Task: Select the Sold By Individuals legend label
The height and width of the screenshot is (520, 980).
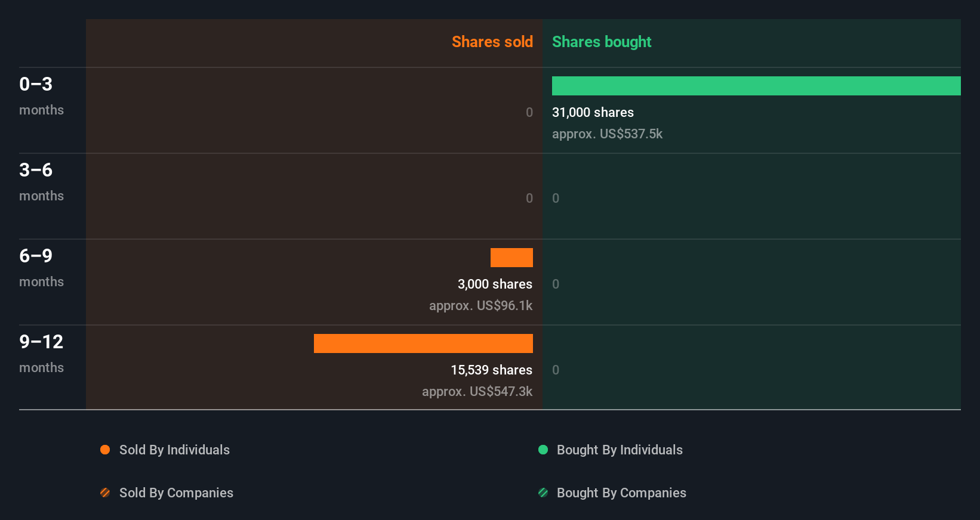Action: point(174,450)
